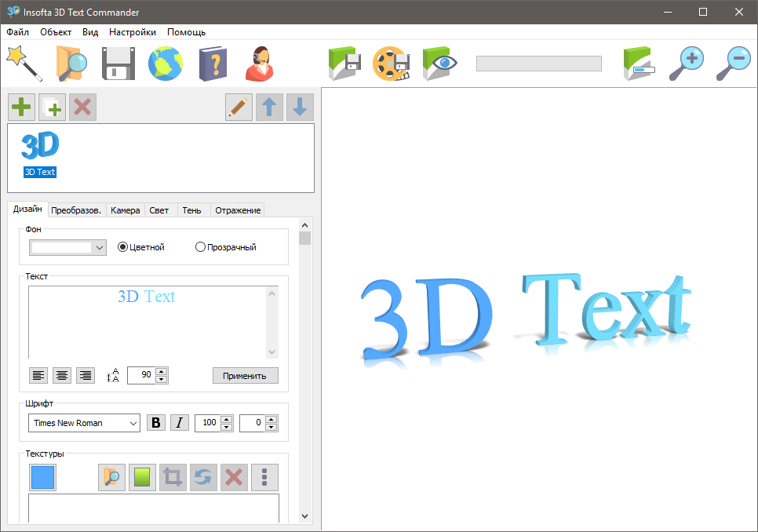Switch to Камера tab
This screenshot has height=532, width=758.
[126, 210]
